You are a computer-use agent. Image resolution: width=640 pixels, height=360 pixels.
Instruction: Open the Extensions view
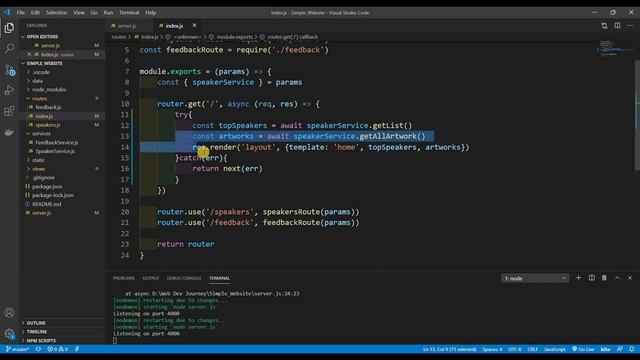click(x=9, y=111)
